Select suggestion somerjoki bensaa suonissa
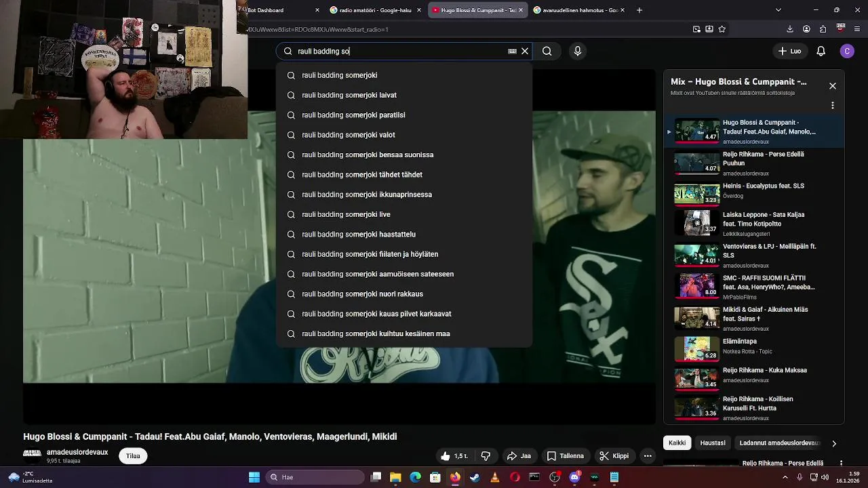The height and width of the screenshot is (488, 868). (404, 155)
